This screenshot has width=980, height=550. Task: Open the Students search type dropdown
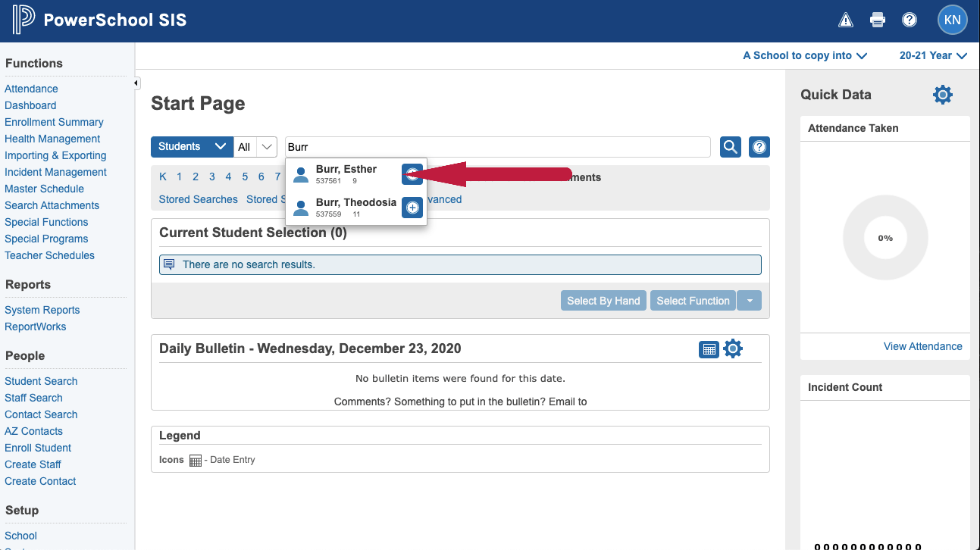tap(191, 147)
